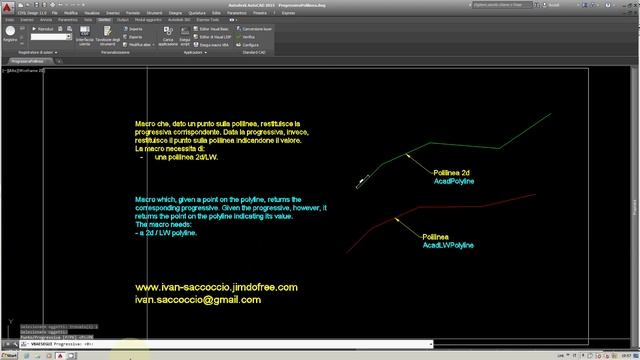Click the Esporta button in Personalizzazione
The height and width of the screenshot is (360, 640).
(x=133, y=37)
